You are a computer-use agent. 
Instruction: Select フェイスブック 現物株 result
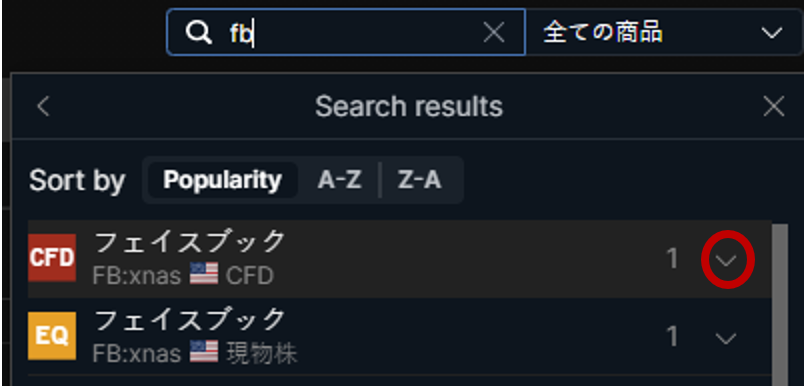(x=399, y=337)
